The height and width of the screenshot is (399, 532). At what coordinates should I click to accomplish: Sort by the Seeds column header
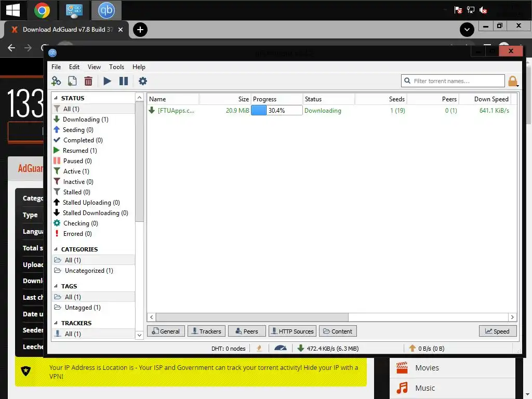coord(381,99)
